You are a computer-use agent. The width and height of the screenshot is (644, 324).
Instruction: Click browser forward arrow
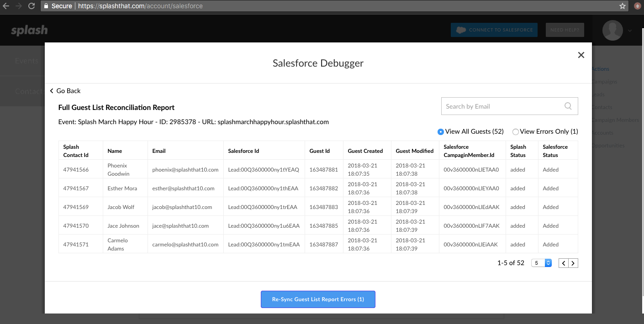19,6
